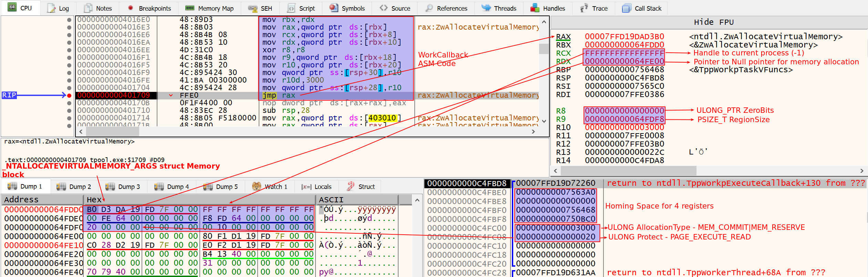Click the Struct tab icon
This screenshot has width=868, height=277.
pos(351,187)
